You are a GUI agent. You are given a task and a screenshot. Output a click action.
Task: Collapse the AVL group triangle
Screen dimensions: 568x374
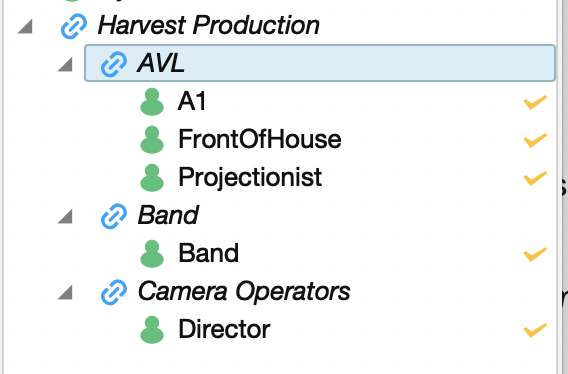click(x=65, y=65)
